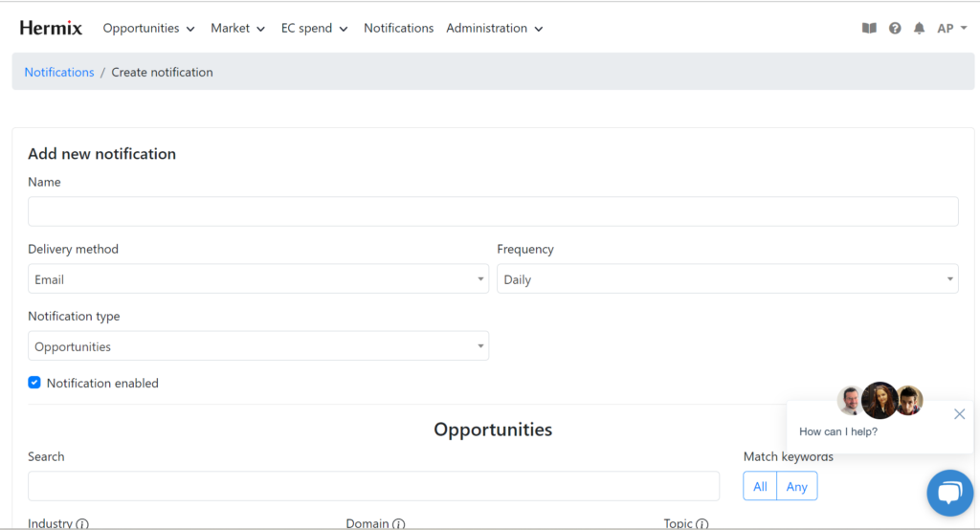The height and width of the screenshot is (530, 980).
Task: Expand the Opportunities menu
Action: pyautogui.click(x=148, y=29)
